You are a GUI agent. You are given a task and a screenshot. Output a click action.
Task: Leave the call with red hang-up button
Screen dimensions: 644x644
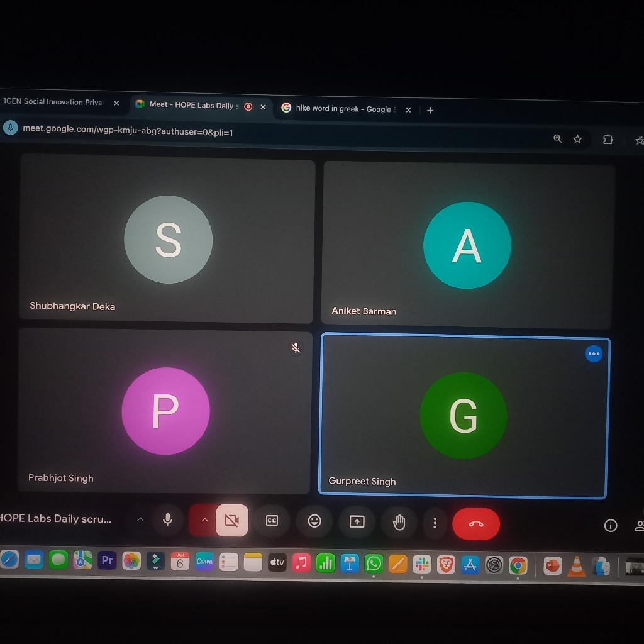coord(476,524)
